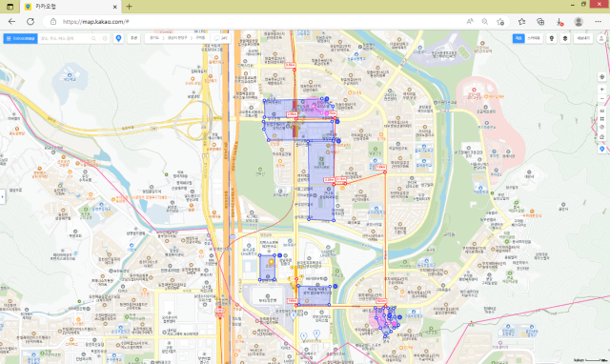Switch to the 지도 map view
This screenshot has height=364, width=610.
[x=518, y=38]
